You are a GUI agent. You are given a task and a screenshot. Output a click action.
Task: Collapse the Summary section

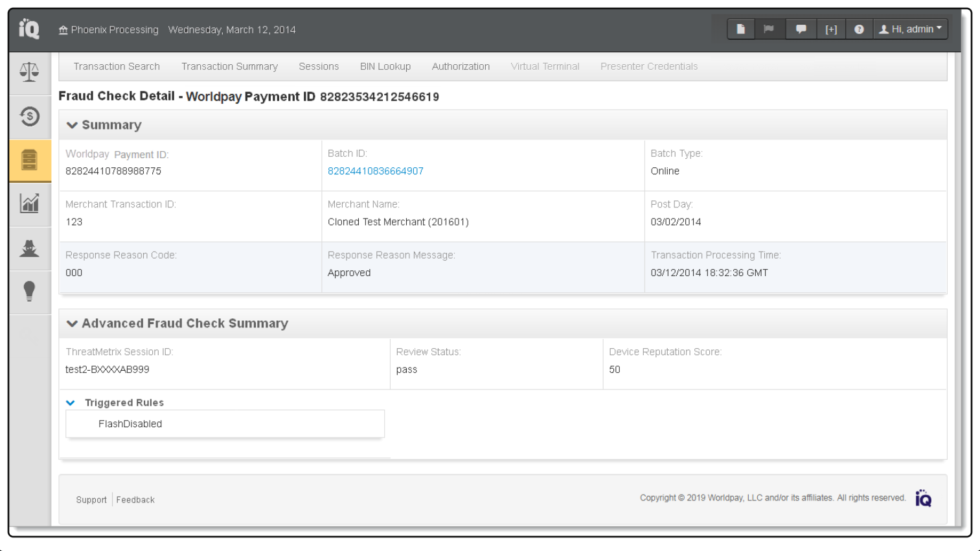coord(73,125)
